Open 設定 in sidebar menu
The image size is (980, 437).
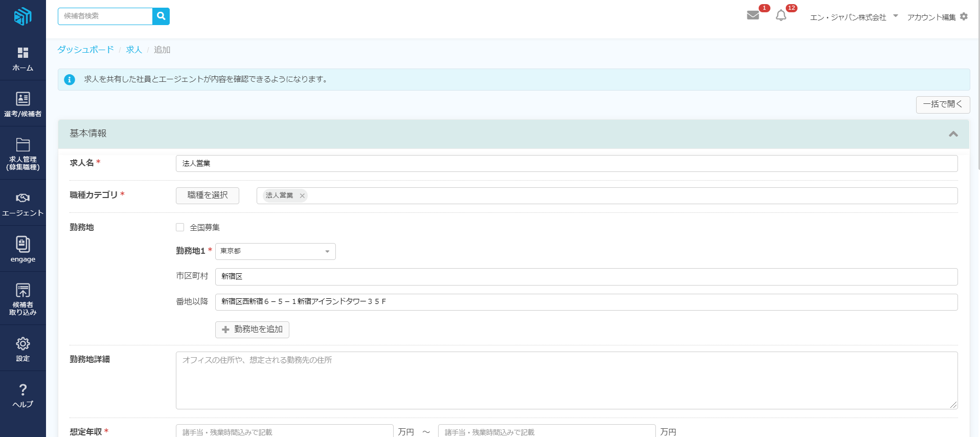tap(23, 348)
